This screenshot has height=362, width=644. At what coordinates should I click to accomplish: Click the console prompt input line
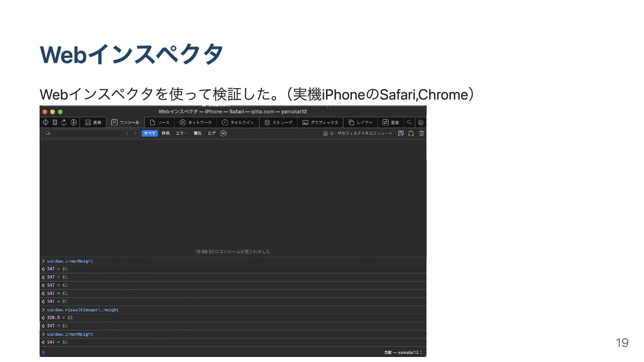pos(201,352)
